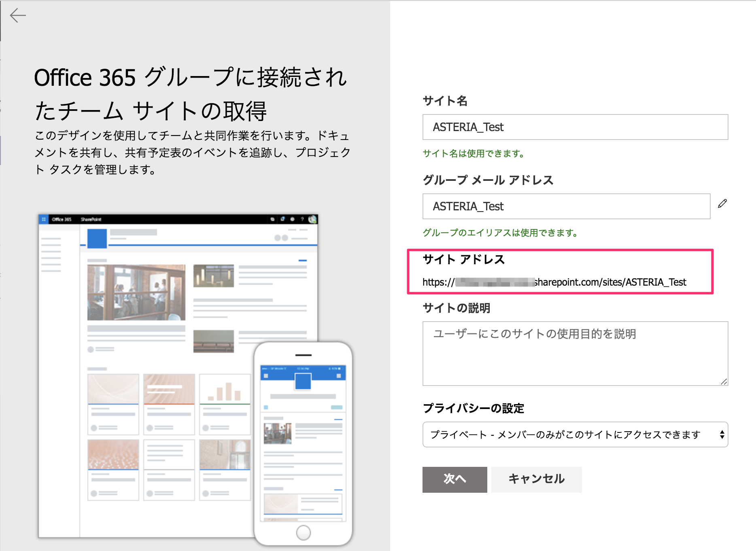Click the サイト名 label

(445, 101)
